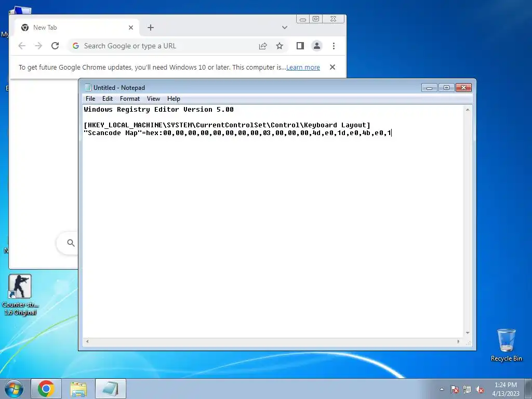The height and width of the screenshot is (399, 532).
Task: Bookmark this tab with the star icon
Action: click(x=279, y=46)
